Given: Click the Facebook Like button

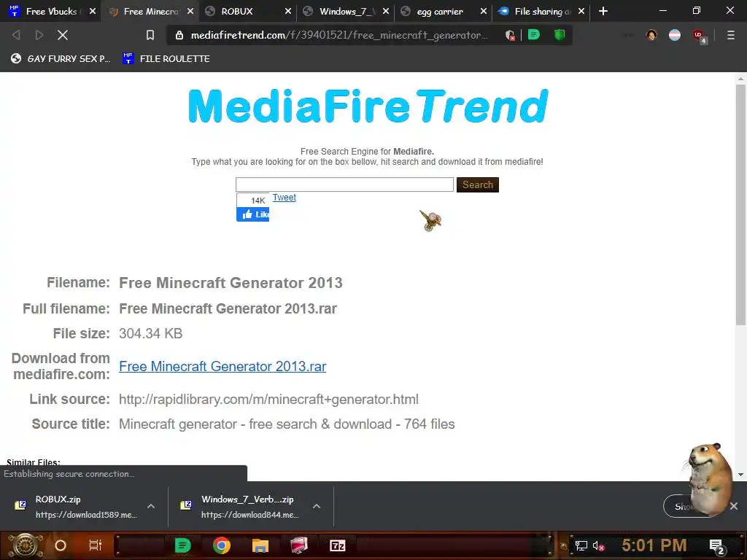Looking at the screenshot, I should 253,214.
